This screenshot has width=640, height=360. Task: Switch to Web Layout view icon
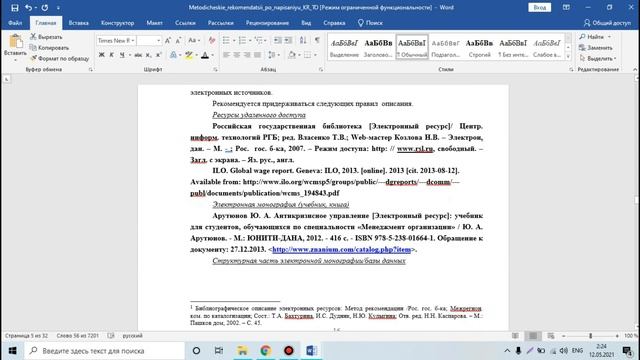[x=551, y=336]
